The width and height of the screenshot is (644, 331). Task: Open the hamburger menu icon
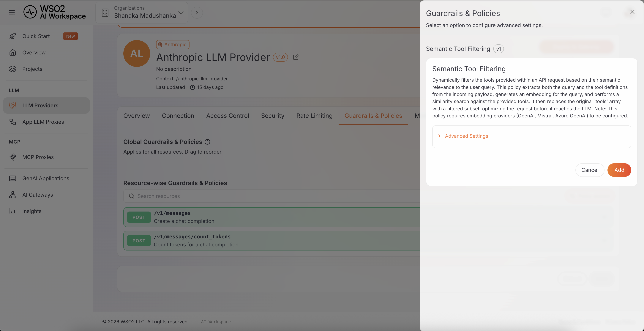[12, 12]
